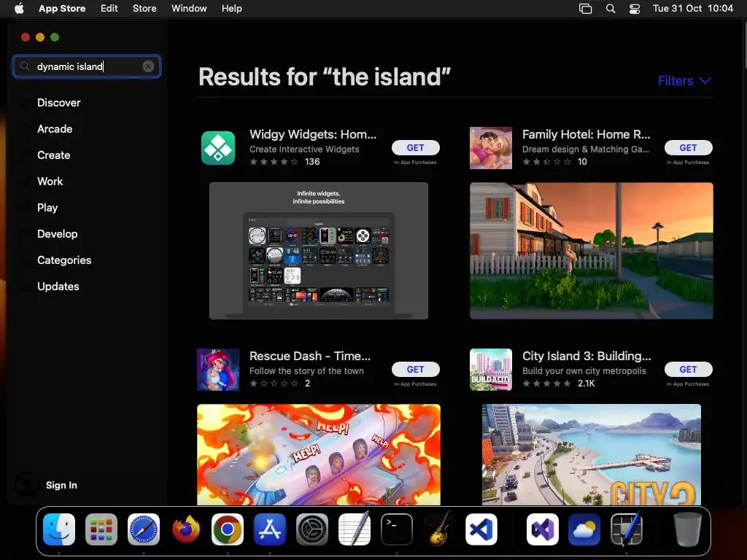747x560 pixels.
Task: Open the Edit menu
Action: point(109,8)
